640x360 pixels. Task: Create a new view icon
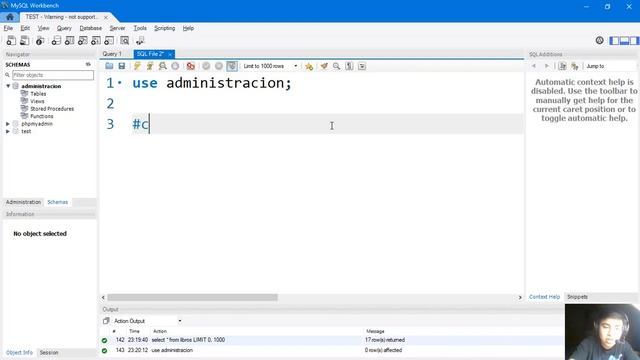coord(82,40)
